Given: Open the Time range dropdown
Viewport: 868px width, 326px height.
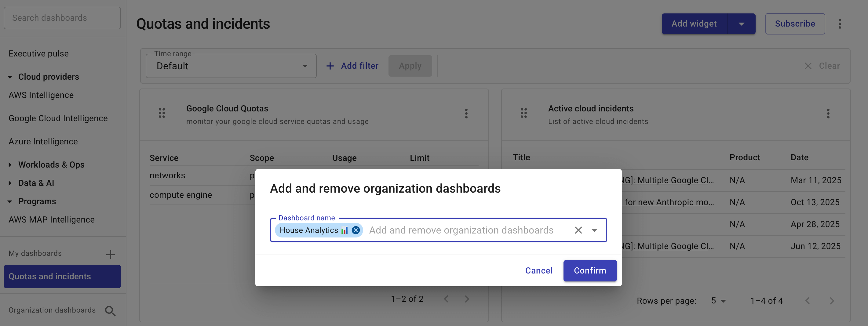Looking at the screenshot, I should pyautogui.click(x=231, y=66).
